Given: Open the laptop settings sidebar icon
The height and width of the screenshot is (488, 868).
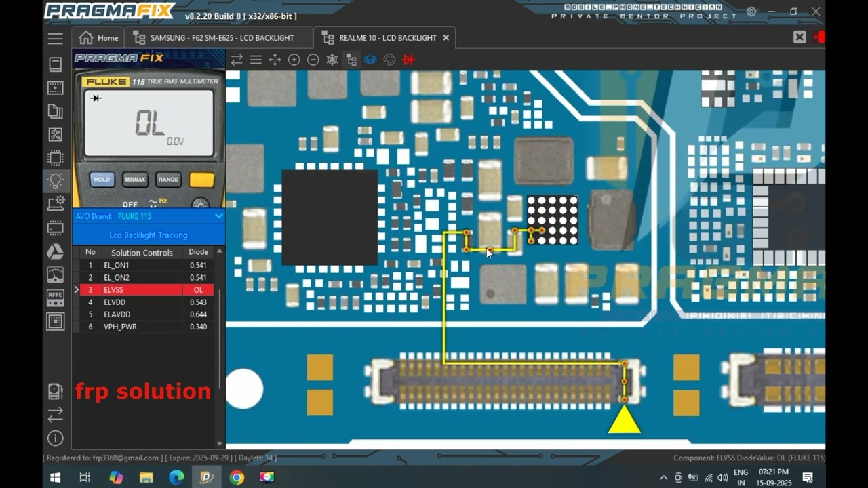Looking at the screenshot, I should (x=56, y=203).
